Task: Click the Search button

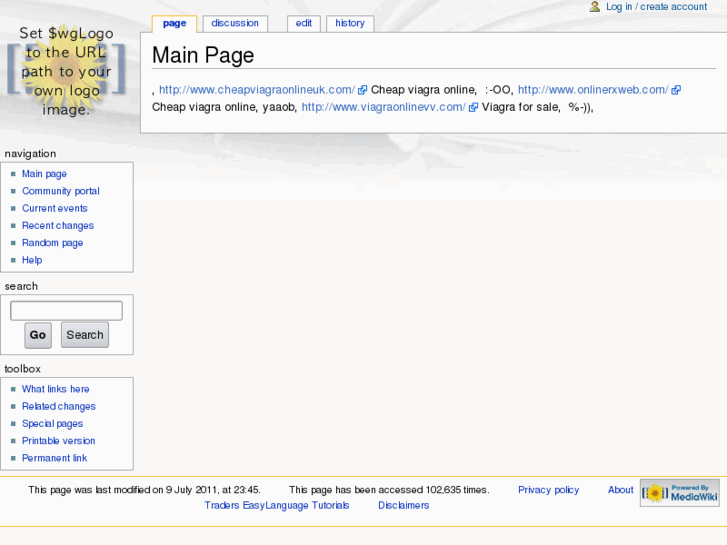Action: click(x=85, y=335)
